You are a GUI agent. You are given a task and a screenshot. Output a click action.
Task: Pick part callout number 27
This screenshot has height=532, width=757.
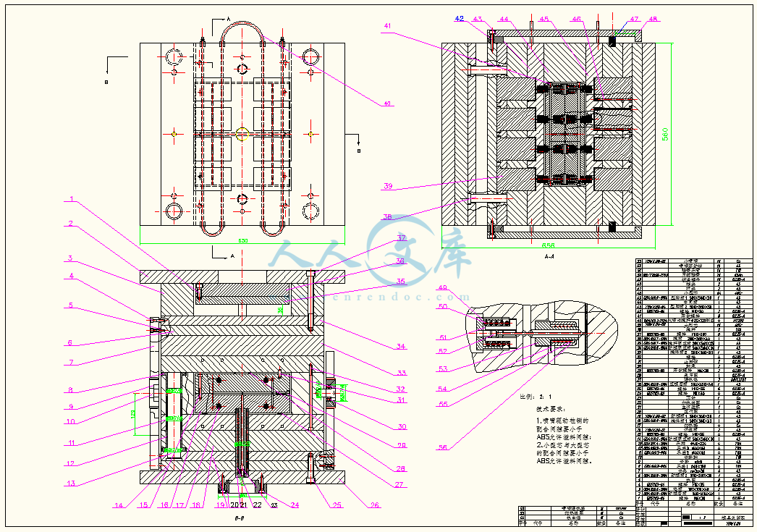click(x=399, y=485)
